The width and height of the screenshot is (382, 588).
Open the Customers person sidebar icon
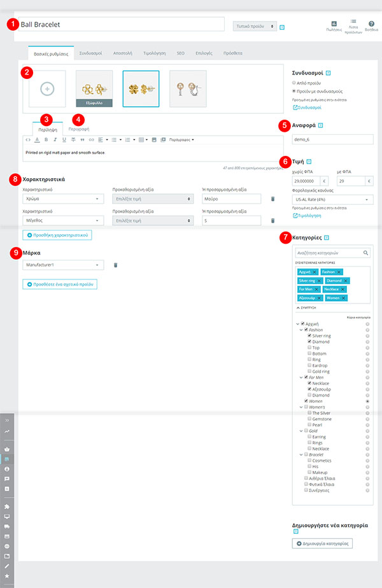7,469
